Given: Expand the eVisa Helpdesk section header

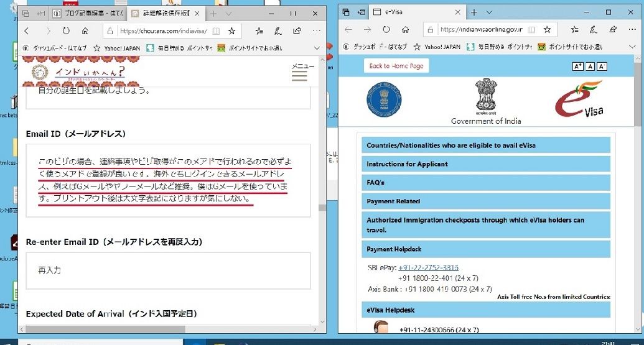Looking at the screenshot, I should [486, 310].
